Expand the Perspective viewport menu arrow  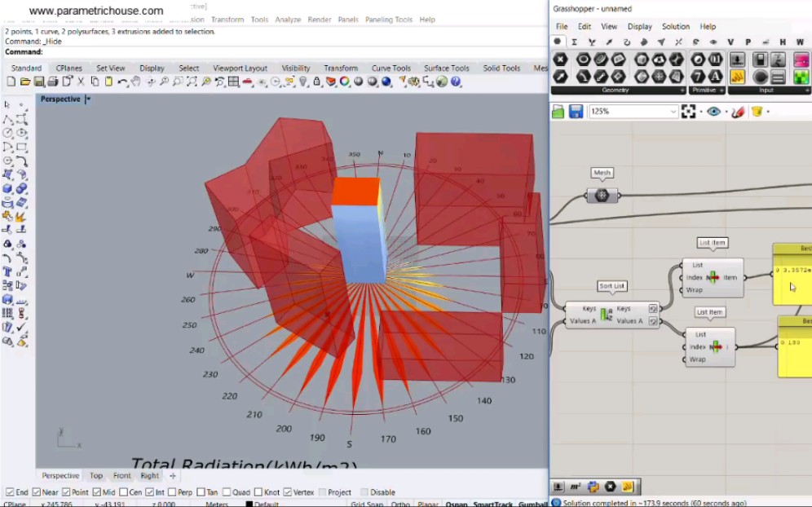point(88,99)
